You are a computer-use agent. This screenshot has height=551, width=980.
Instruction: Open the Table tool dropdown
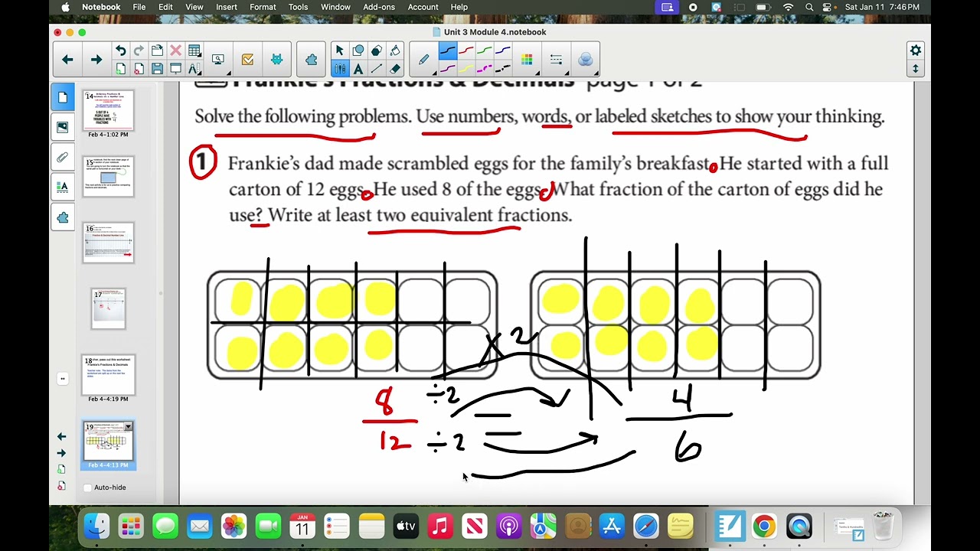point(194,51)
